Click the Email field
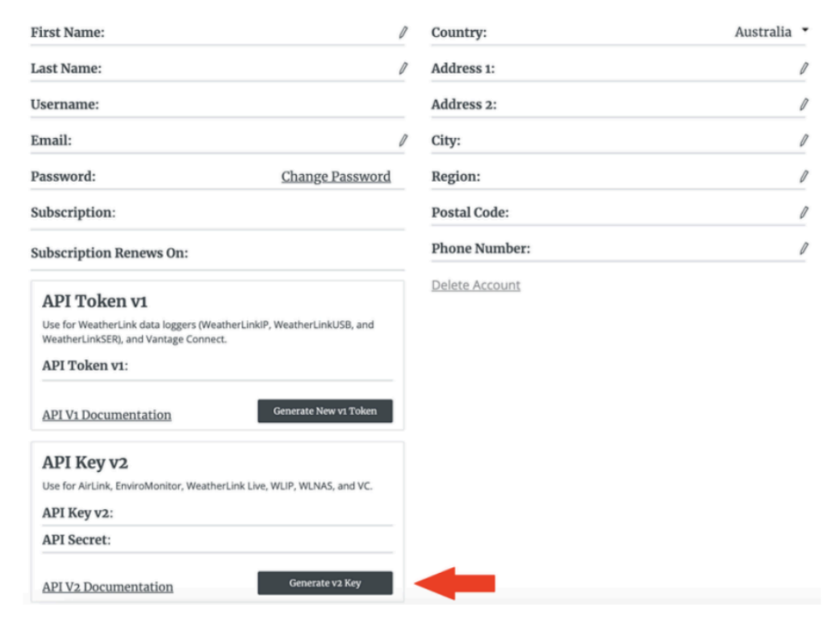This screenshot has width=836, height=644. 218,140
